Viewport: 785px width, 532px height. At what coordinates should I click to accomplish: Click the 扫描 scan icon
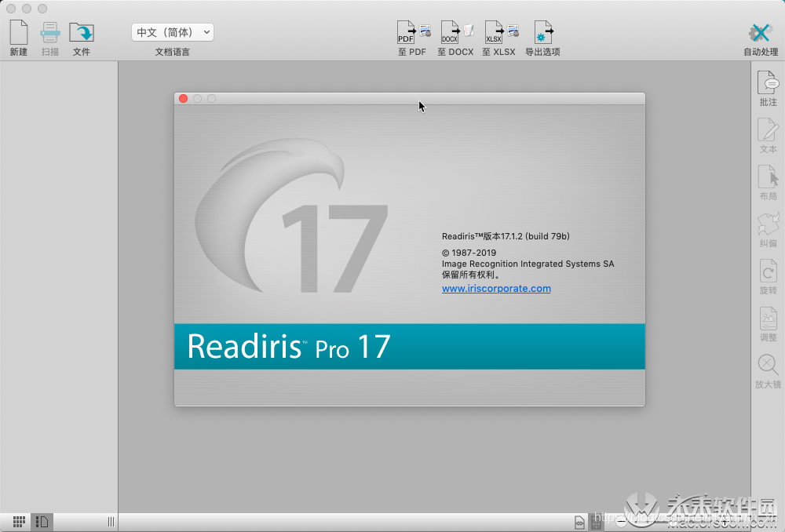point(50,38)
